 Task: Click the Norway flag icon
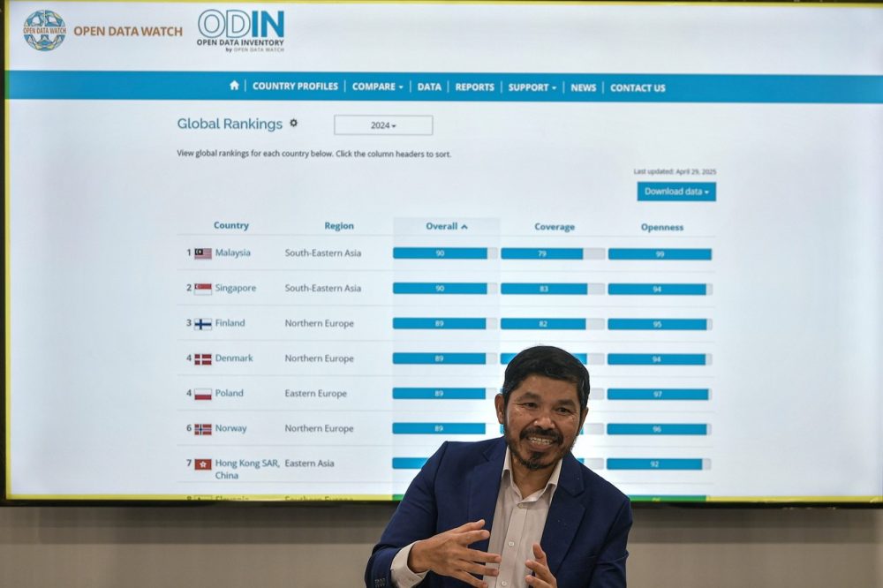coord(203,429)
